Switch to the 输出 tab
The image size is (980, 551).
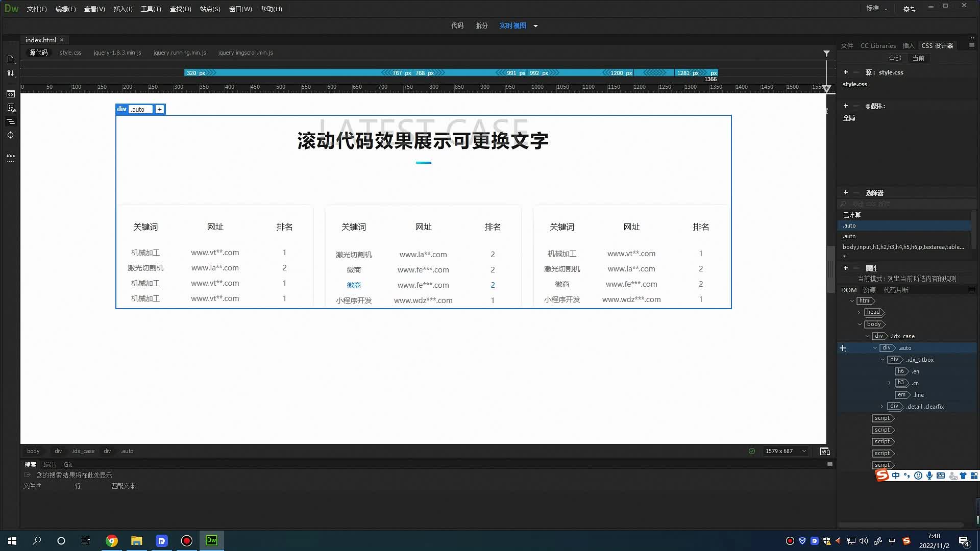[50, 465]
